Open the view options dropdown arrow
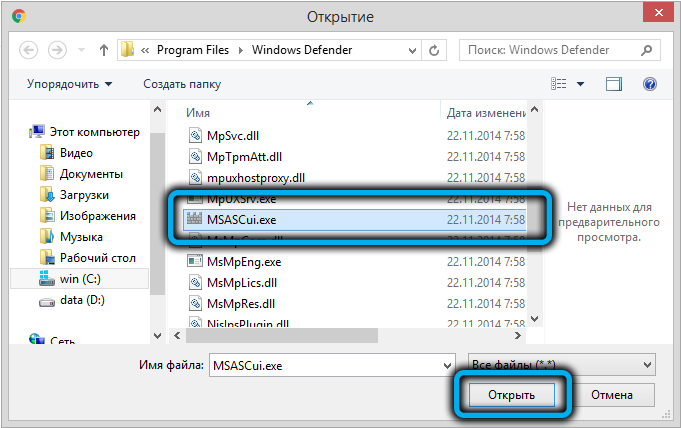Viewport: 681px width, 428px height. point(580,84)
